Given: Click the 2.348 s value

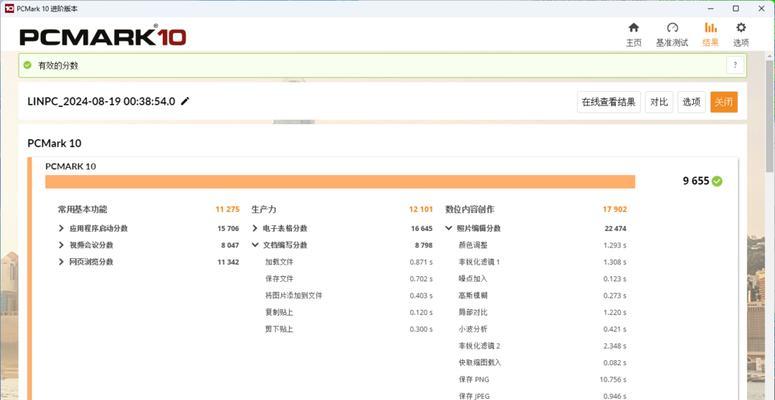Looking at the screenshot, I should point(615,346).
